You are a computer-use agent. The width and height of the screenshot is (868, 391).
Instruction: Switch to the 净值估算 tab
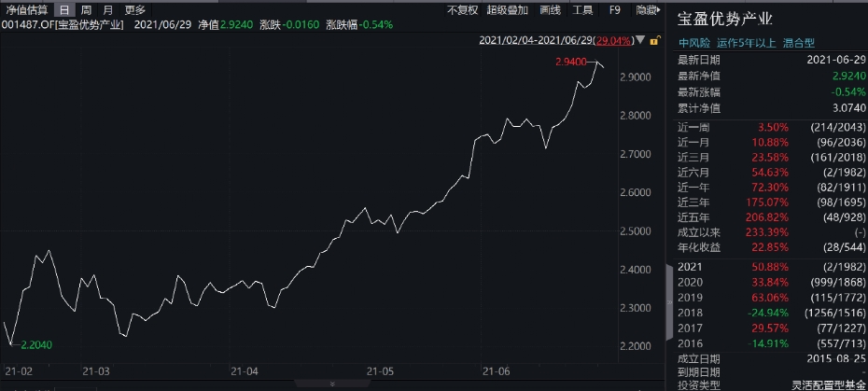pyautogui.click(x=26, y=9)
